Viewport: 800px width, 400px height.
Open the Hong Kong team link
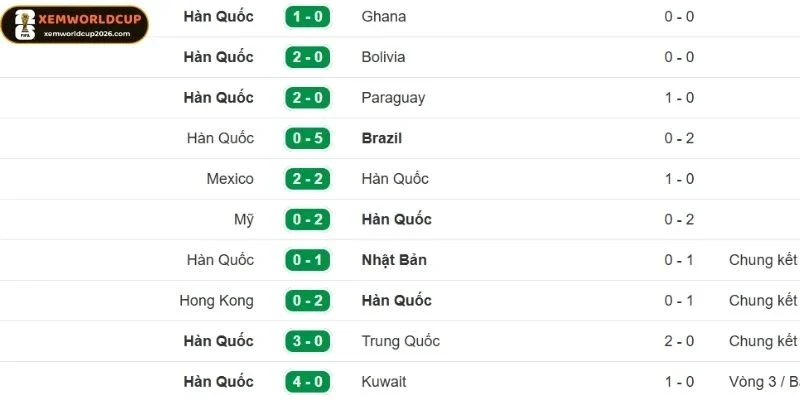point(216,301)
